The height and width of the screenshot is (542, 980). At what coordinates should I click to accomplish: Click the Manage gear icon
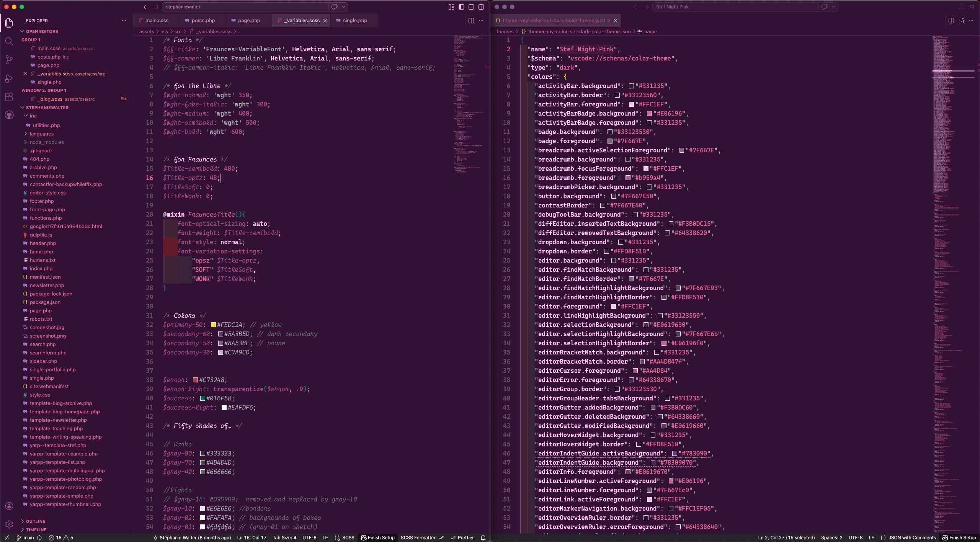tap(9, 524)
